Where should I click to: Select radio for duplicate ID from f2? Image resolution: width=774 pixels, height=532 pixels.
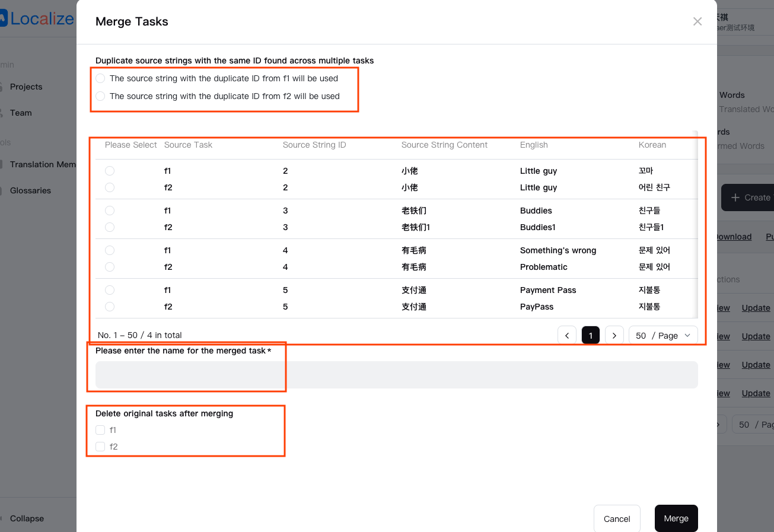(x=100, y=96)
